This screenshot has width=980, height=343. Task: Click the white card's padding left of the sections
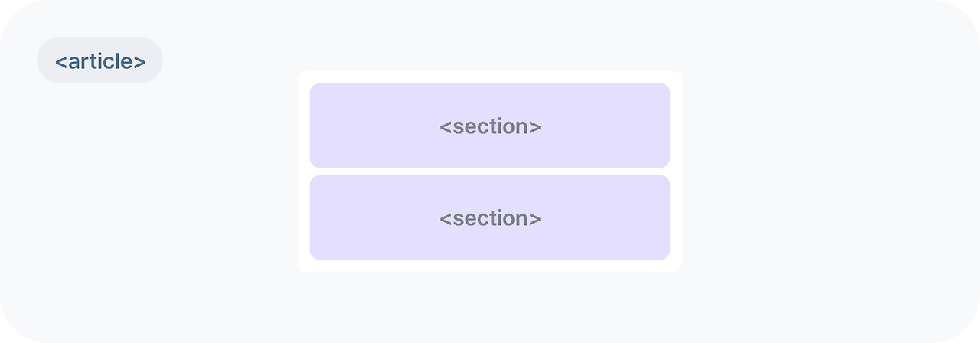tap(304, 171)
